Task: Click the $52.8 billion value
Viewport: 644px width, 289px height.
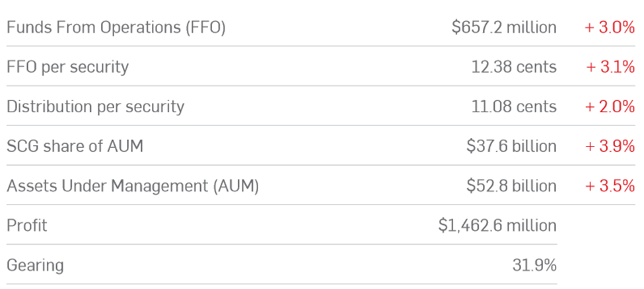Action: (x=511, y=186)
